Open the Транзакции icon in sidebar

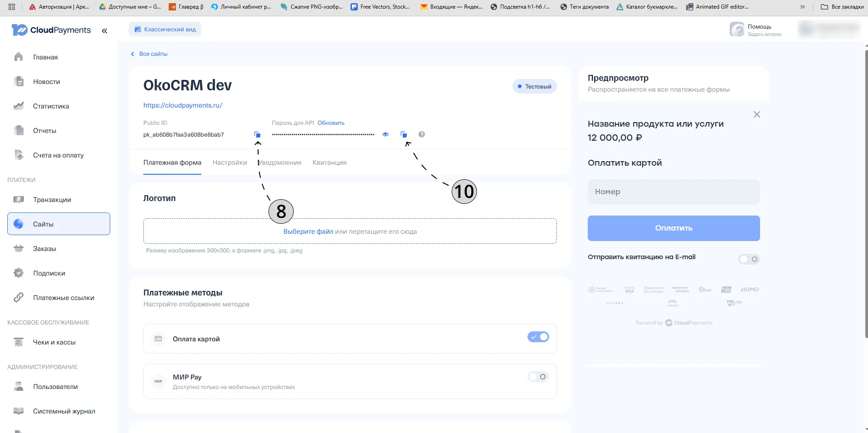tap(19, 199)
